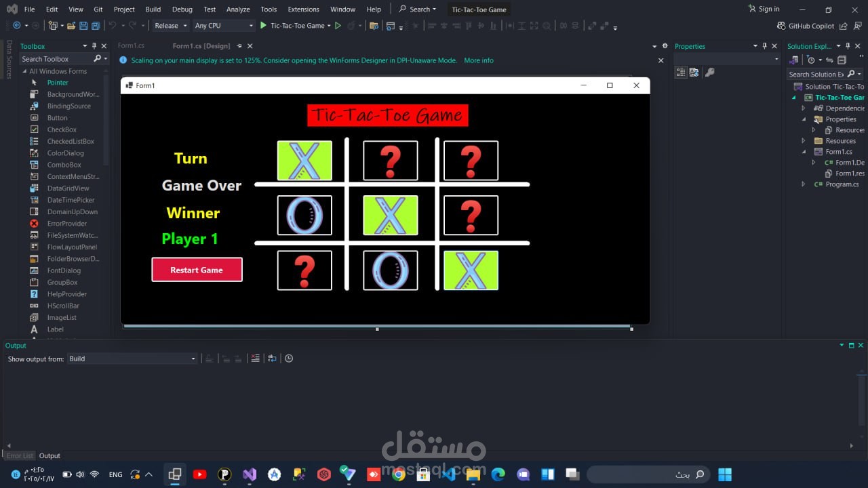Select the Label control in Toolbox
The height and width of the screenshot is (488, 868).
click(x=55, y=329)
